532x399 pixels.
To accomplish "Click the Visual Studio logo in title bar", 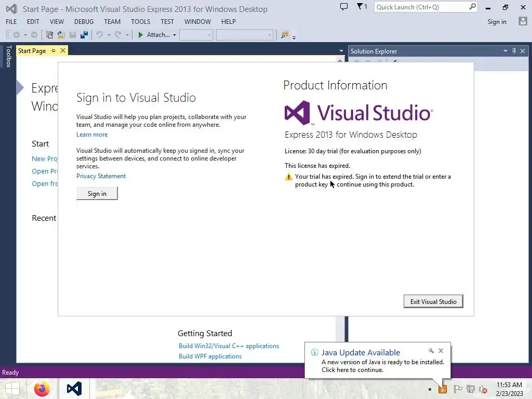I will coord(11,9).
